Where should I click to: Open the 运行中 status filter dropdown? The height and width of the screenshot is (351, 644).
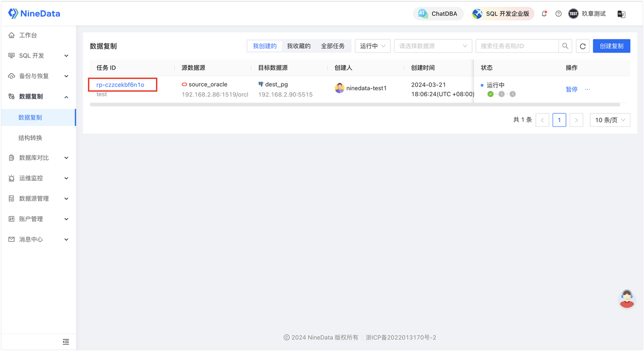[372, 46]
